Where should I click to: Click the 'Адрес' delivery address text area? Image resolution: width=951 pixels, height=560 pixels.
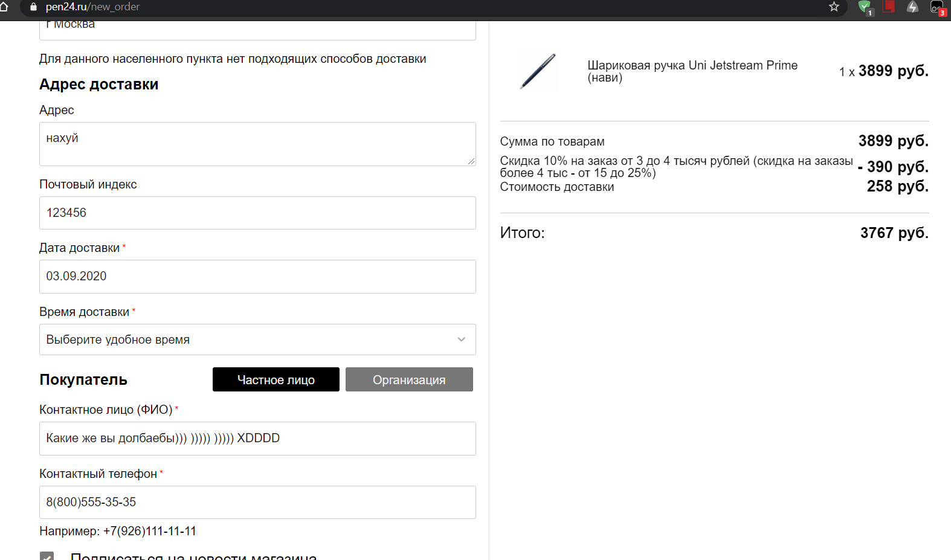(x=257, y=144)
